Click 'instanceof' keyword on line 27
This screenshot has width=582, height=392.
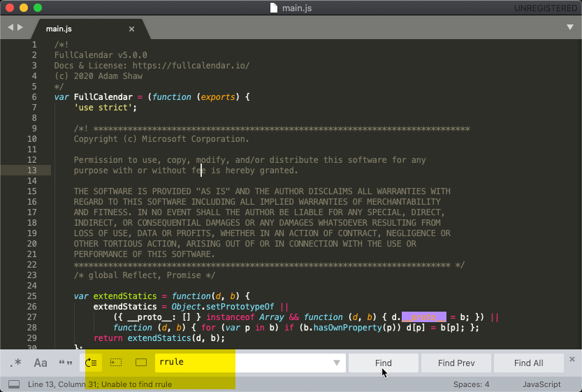pos(231,317)
